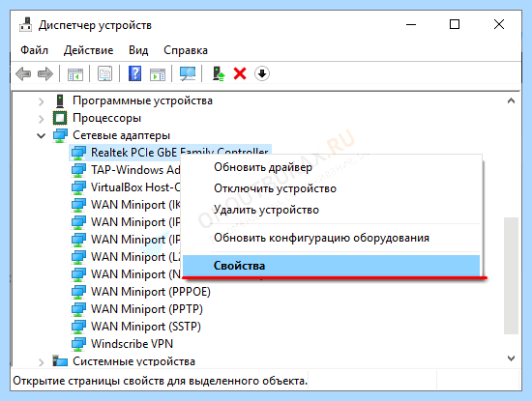Screen dimensions: 532x401
Task: Select the Системные устройства label
Action: pos(133,361)
